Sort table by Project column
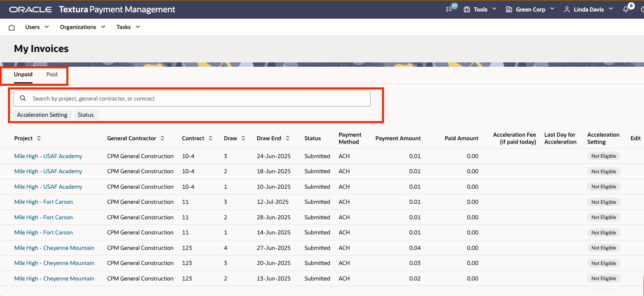 click(39, 138)
